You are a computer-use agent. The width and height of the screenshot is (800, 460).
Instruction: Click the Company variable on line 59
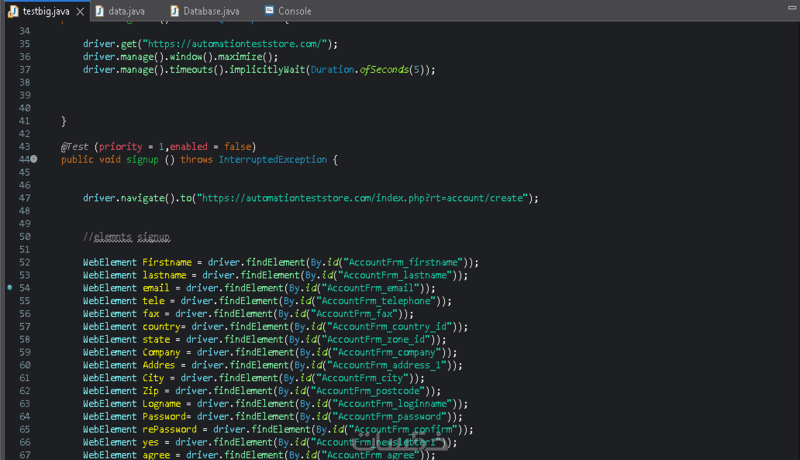[161, 352]
